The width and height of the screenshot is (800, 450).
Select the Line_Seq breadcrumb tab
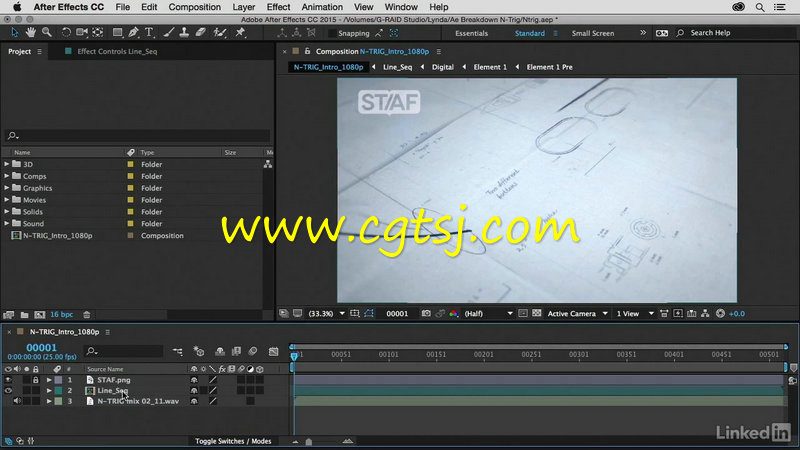(397, 67)
